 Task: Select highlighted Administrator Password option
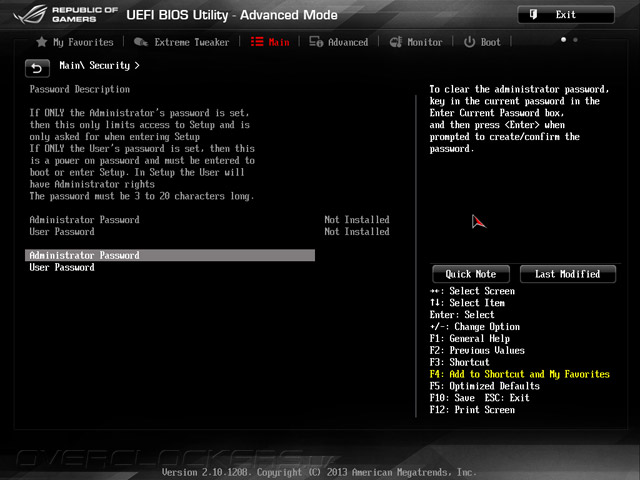170,256
